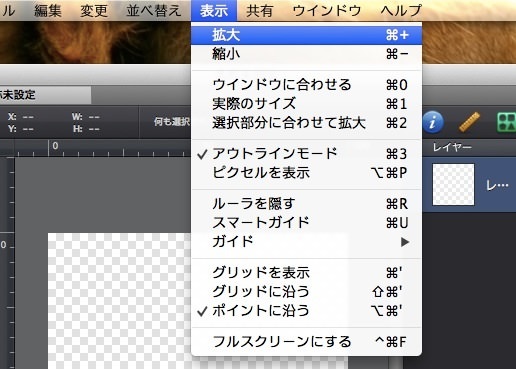This screenshot has height=369, width=516.
Task: Click the blue info inspector icon
Action: pyautogui.click(x=433, y=122)
